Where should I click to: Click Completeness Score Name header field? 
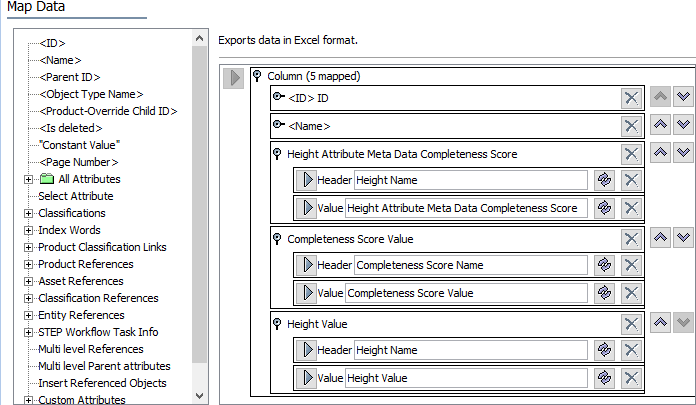[471, 265]
